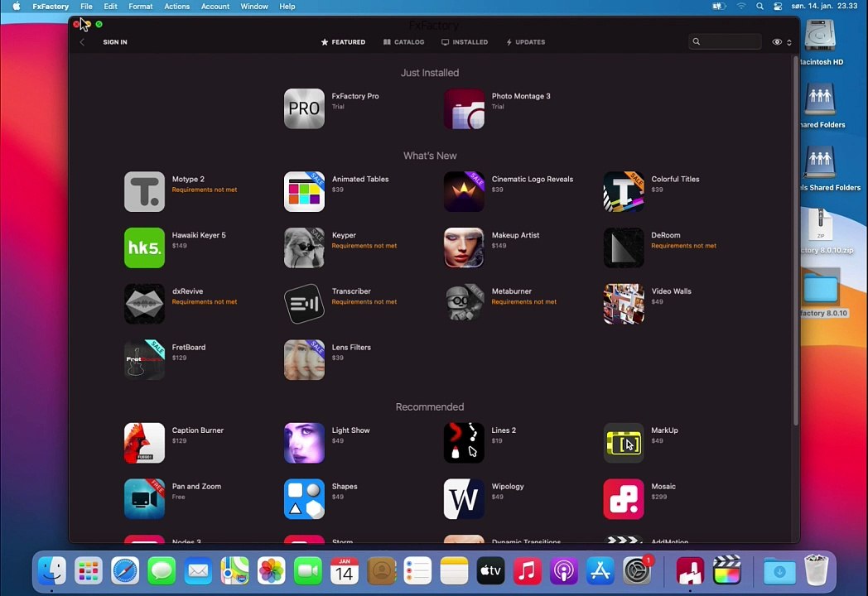Click the Mosaic price $299
The height and width of the screenshot is (596, 868).
658,497
